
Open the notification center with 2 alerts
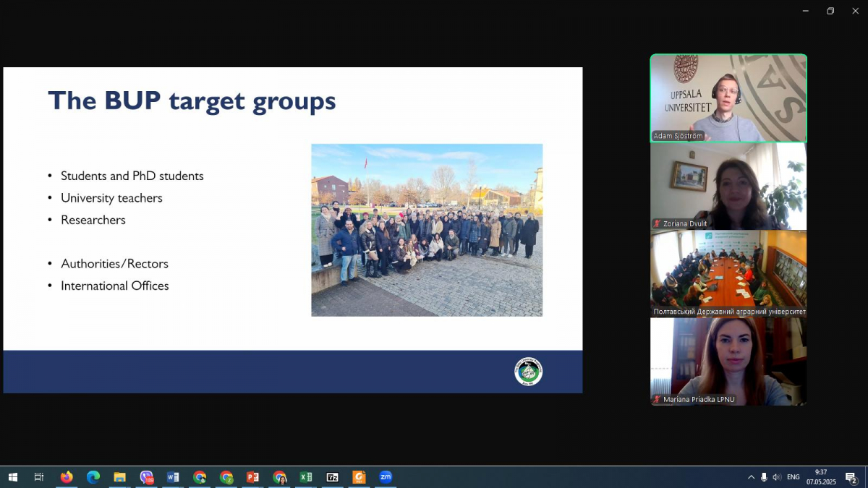coord(851,477)
